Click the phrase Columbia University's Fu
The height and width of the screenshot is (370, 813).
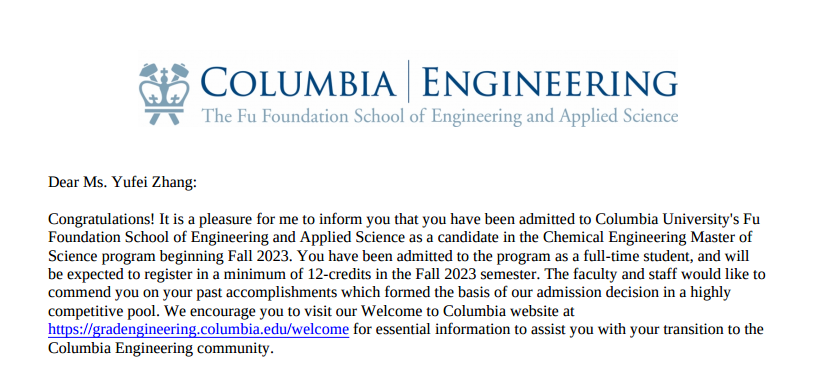click(x=678, y=220)
